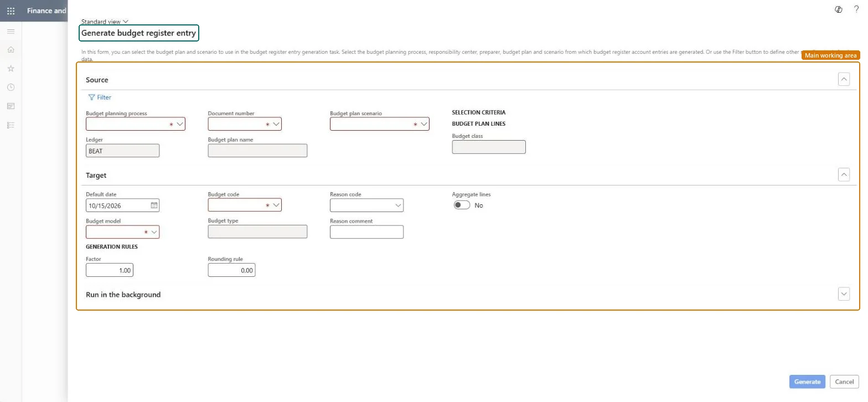Click the Reason comment input field

click(366, 232)
